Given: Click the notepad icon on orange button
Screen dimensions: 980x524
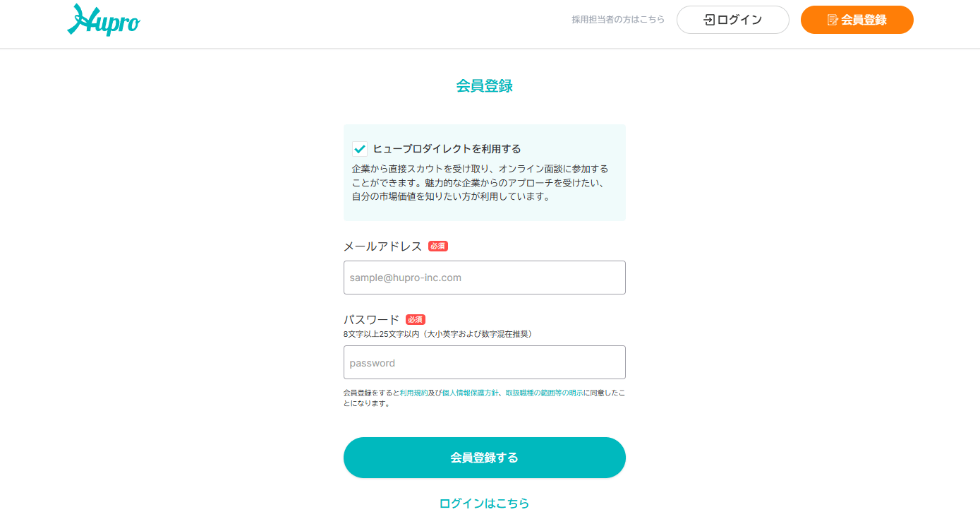Looking at the screenshot, I should [x=833, y=20].
